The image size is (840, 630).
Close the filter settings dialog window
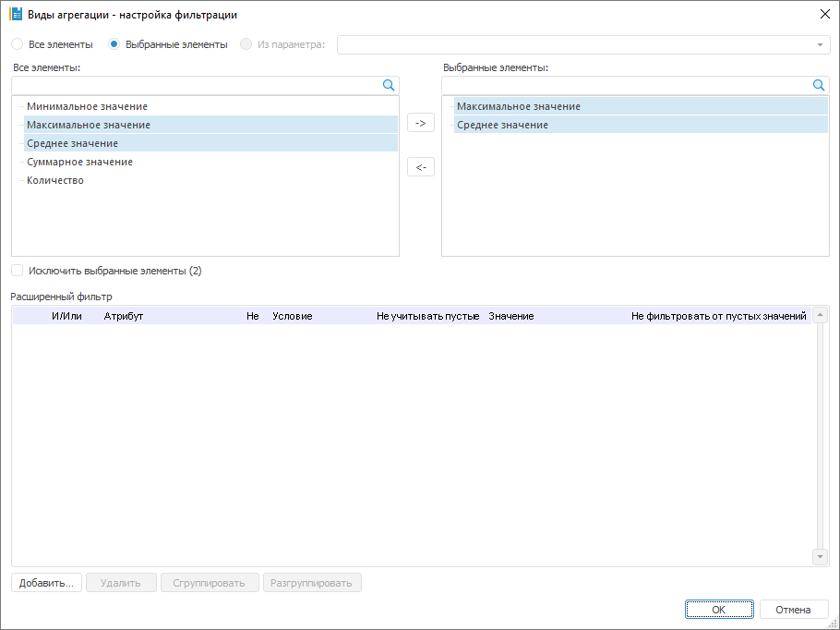point(824,14)
